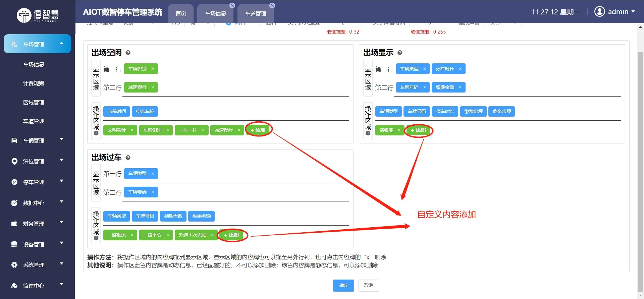Delete the 欢迎下次光临 green tag
This screenshot has height=299, width=644.
tap(212, 235)
